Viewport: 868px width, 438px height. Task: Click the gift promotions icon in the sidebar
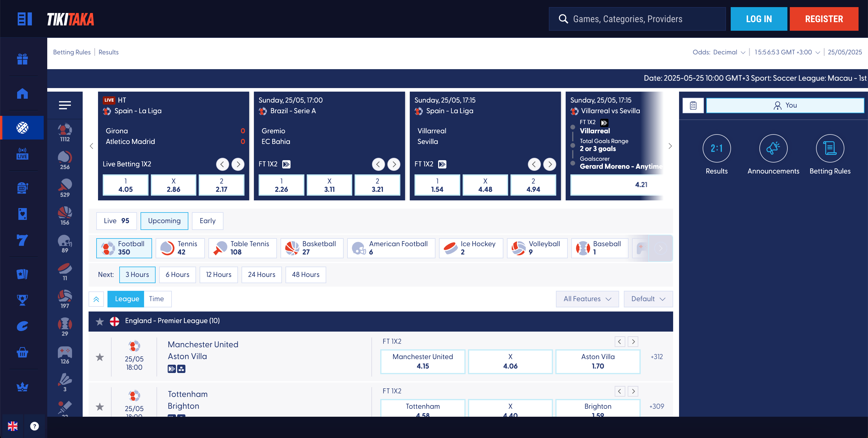(22, 59)
